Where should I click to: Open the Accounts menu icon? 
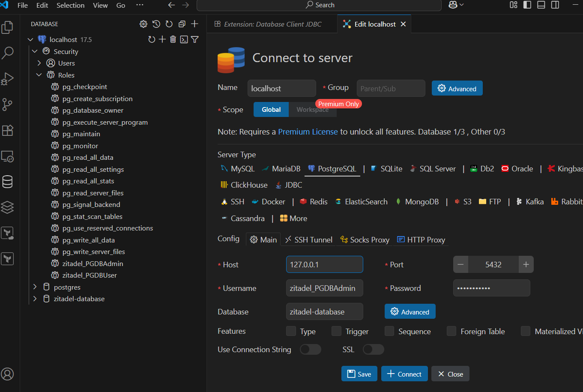pos(8,374)
